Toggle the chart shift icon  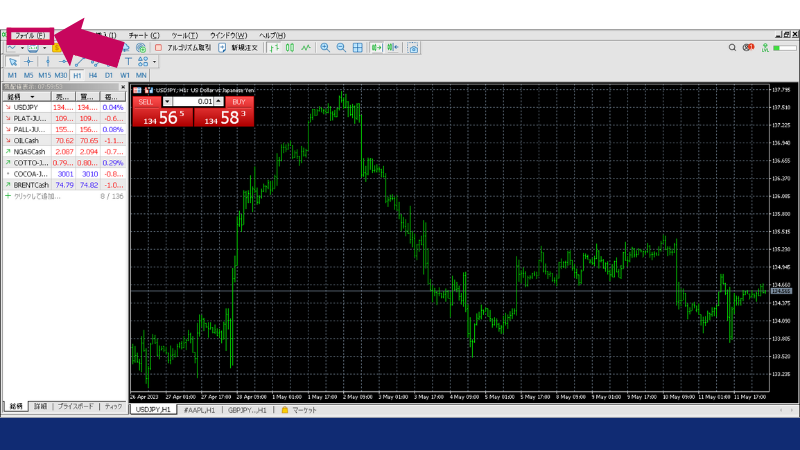[394, 47]
